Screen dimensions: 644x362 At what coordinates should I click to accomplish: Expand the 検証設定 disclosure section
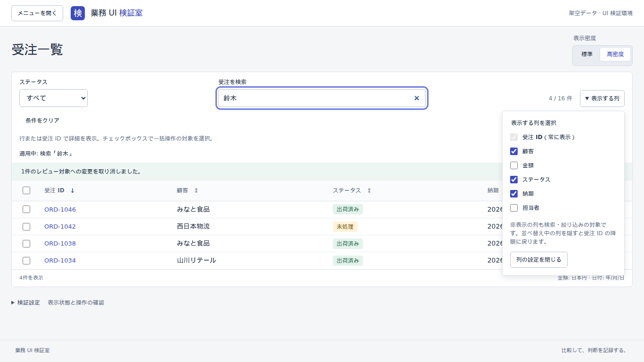(26, 303)
